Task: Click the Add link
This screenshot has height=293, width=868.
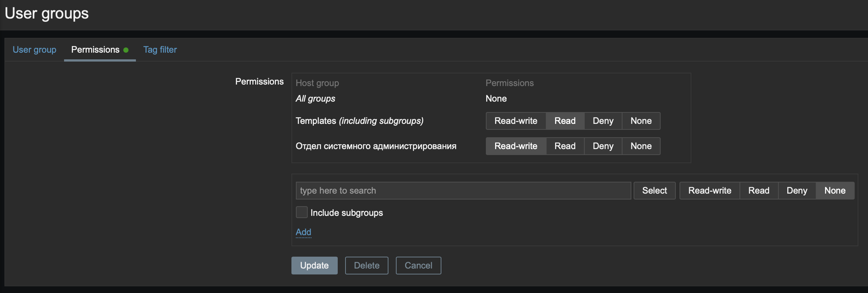Action: (x=303, y=232)
